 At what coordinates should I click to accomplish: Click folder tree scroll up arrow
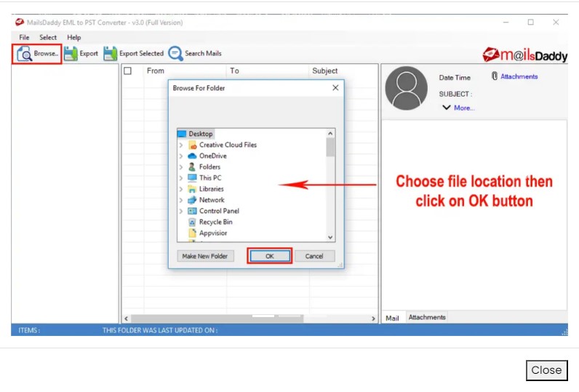click(330, 133)
